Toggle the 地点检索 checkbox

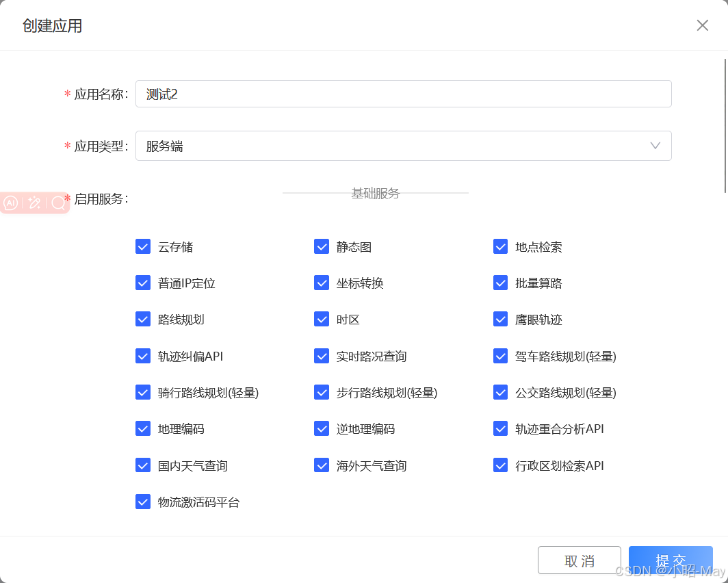pos(501,246)
